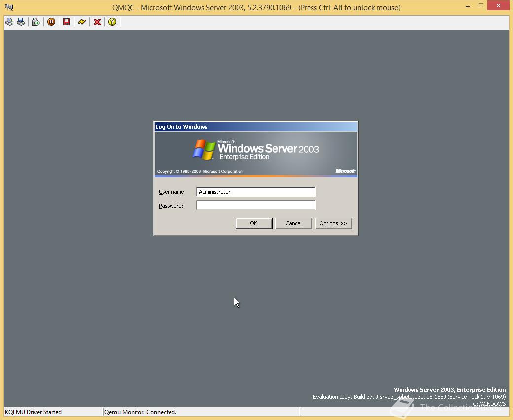Screen dimensions: 513x420
Task: Maximize the QMQC window
Action: click(x=480, y=6)
